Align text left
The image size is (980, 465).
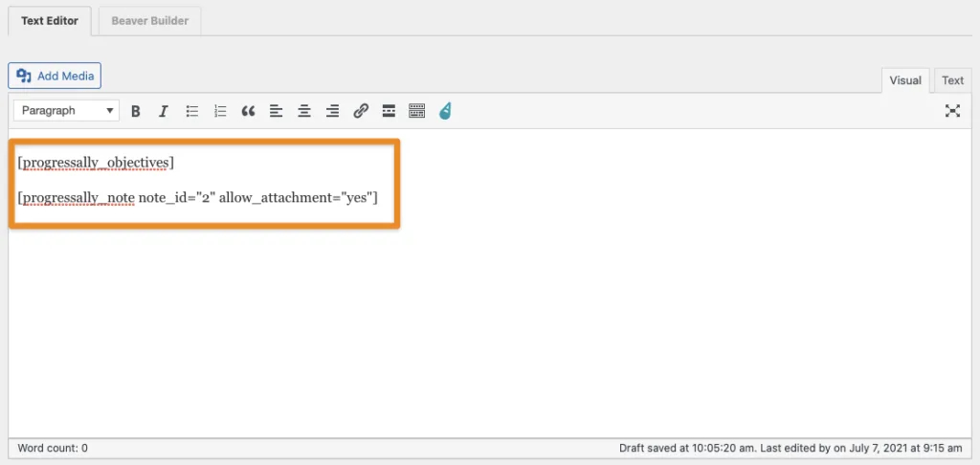point(277,111)
